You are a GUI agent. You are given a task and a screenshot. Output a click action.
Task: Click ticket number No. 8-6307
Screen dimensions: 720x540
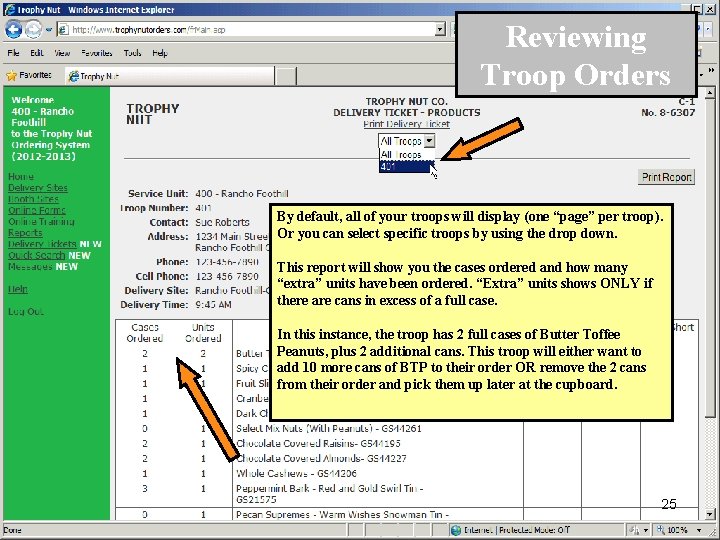[x=668, y=112]
